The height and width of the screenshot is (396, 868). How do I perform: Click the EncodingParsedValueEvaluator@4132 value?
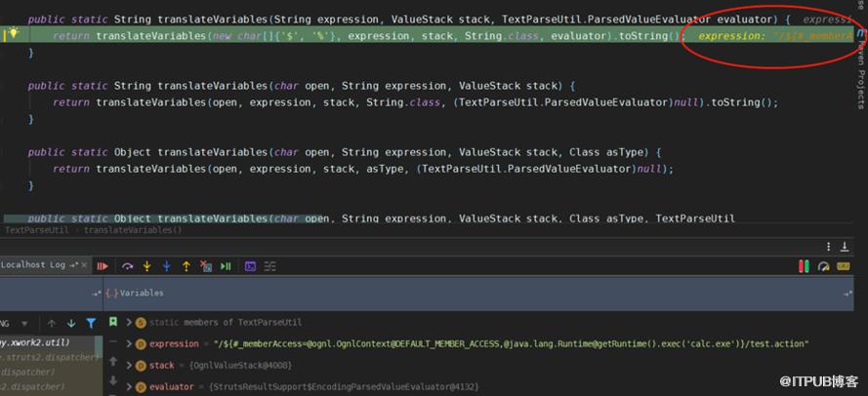(x=342, y=386)
